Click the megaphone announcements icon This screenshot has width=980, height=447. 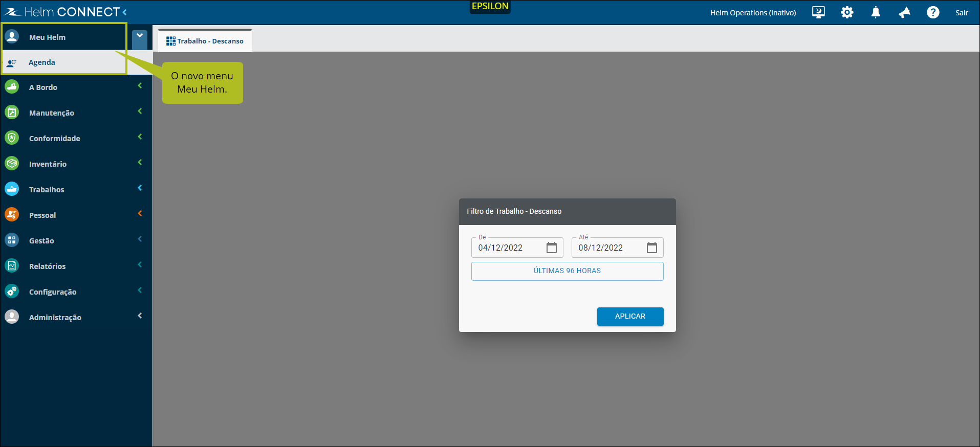904,12
